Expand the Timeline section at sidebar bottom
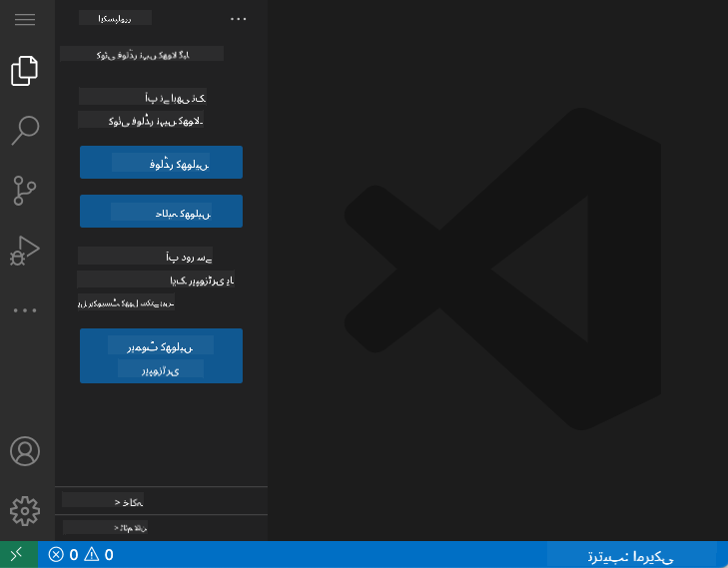Image resolution: width=728 pixels, height=568 pixels. 160,527
